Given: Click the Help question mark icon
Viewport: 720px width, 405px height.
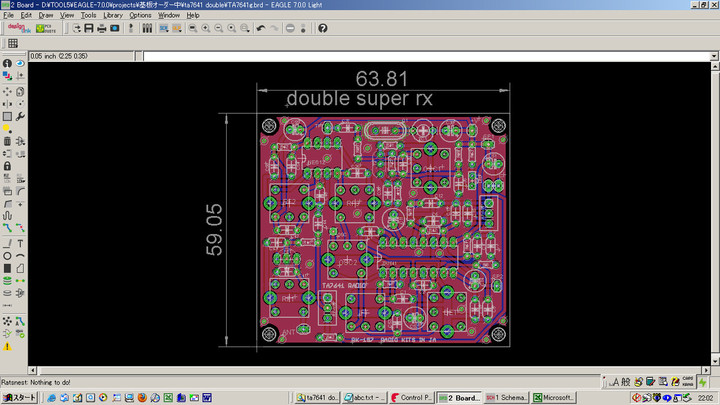Looking at the screenshot, I should 323,28.
